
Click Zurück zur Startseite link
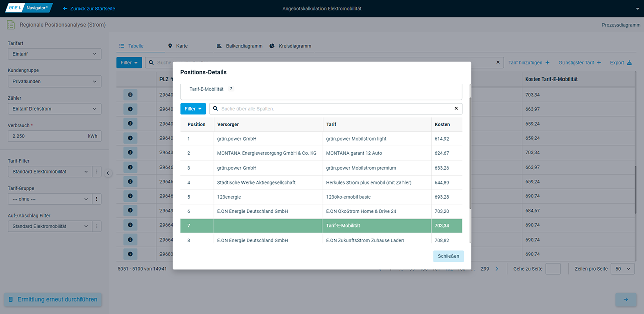[90, 9]
